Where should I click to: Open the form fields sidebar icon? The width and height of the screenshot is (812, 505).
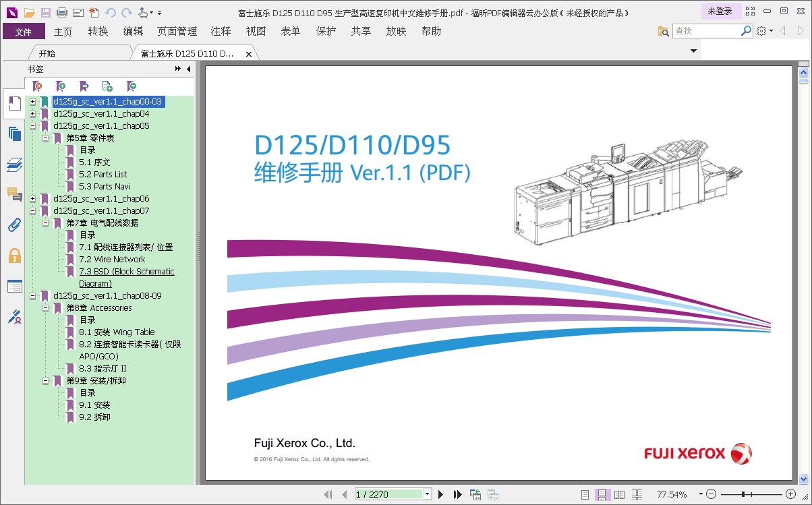tap(15, 286)
